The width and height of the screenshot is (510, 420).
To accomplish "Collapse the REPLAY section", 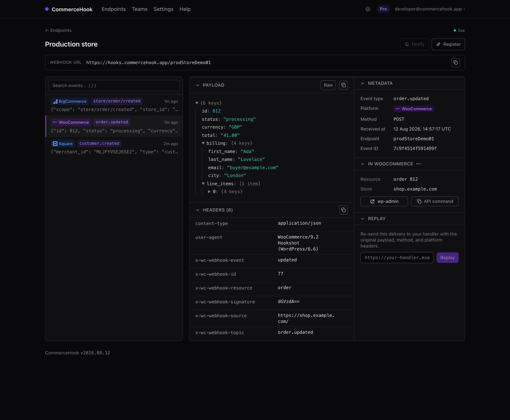I will click(362, 219).
